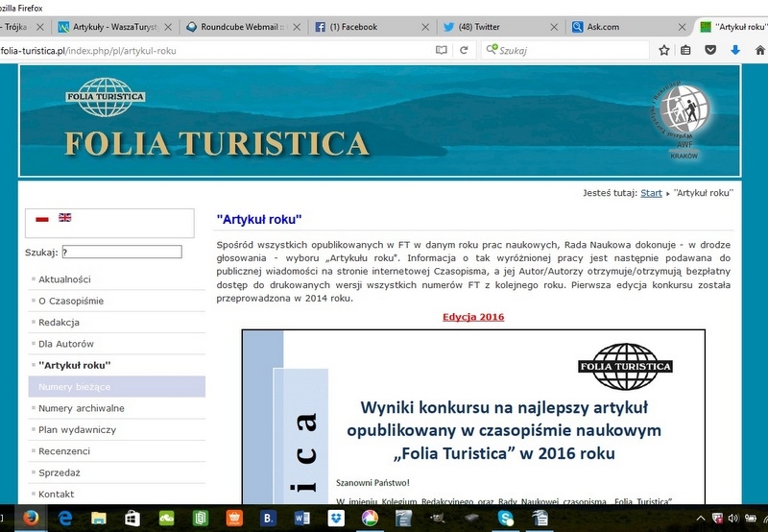Open Numery archiwalne in the sidebar menu

point(81,408)
